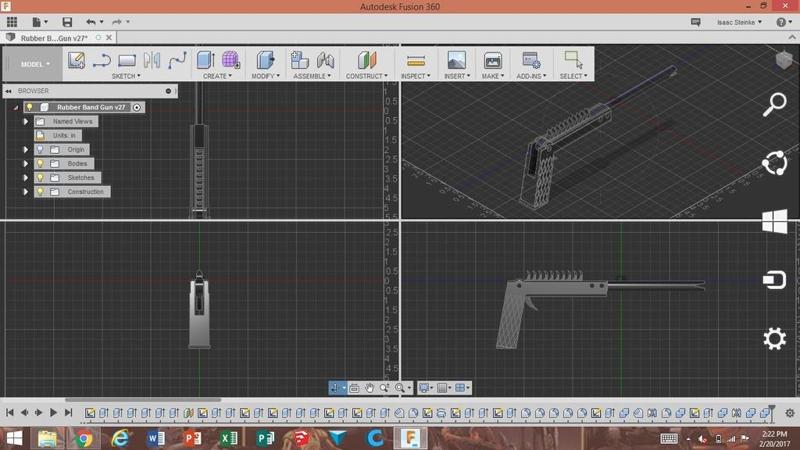The width and height of the screenshot is (800, 450).
Task: Toggle visibility bulb for Rubber Band Gun v27
Action: point(30,107)
